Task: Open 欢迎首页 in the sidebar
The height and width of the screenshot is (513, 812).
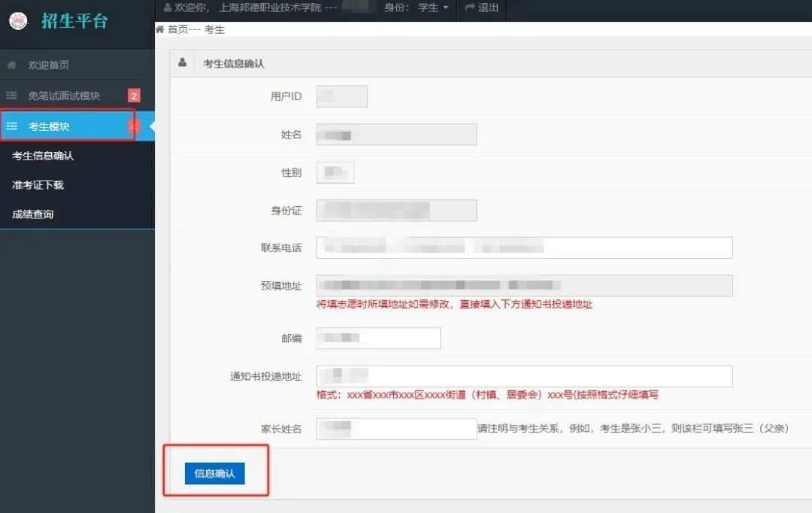Action: point(49,65)
